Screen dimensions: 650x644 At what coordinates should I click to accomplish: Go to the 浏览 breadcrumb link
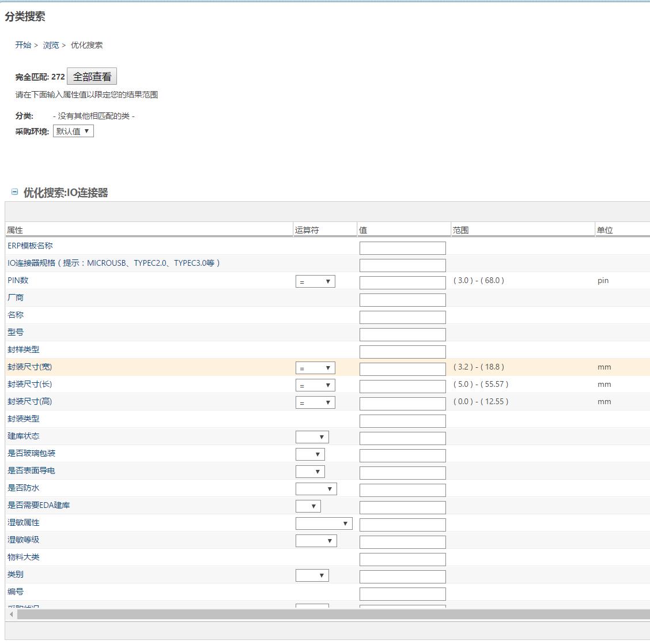point(51,45)
